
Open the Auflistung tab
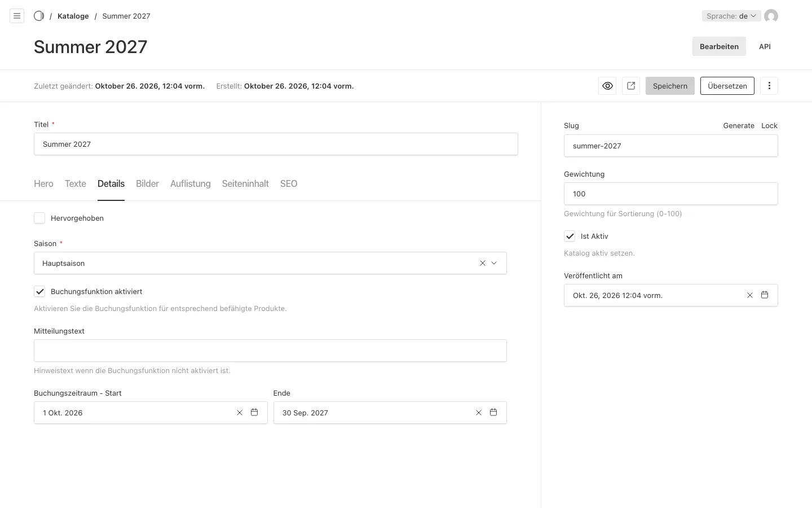[191, 184]
